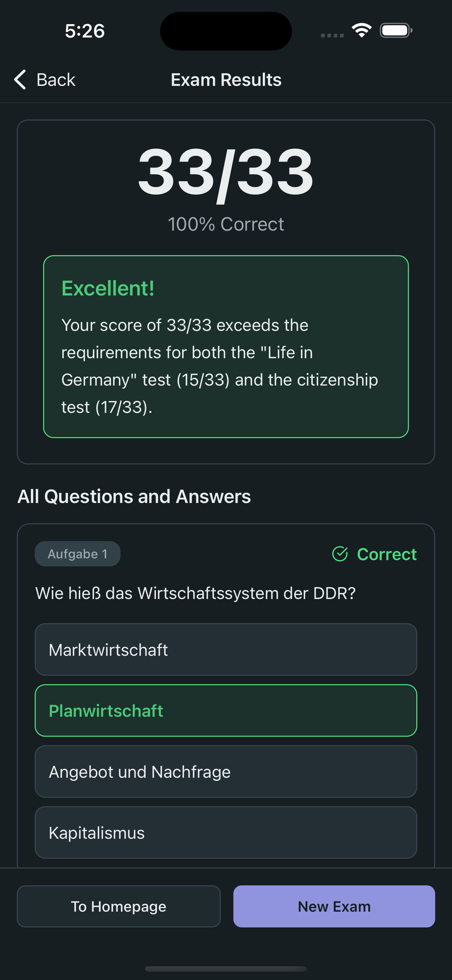The height and width of the screenshot is (980, 452).
Task: Pick the Kapitalismus answer option
Action: tap(226, 832)
